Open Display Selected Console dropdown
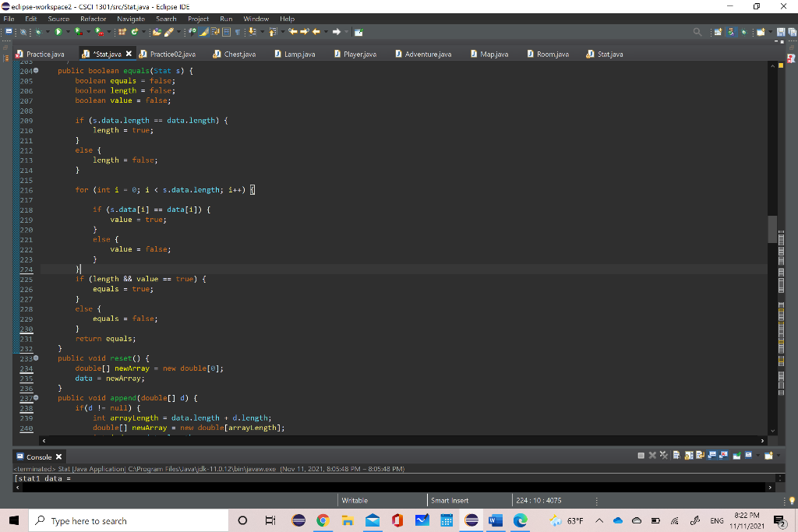 tap(757, 455)
